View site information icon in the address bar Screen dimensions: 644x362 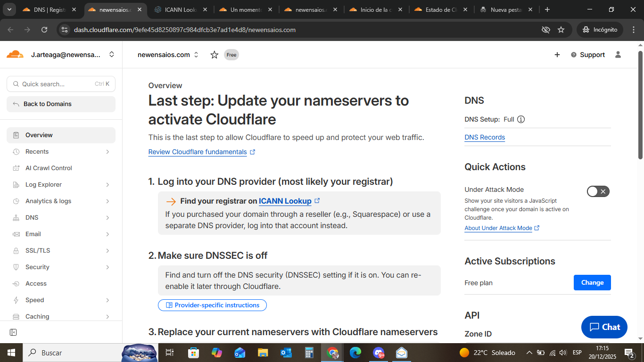click(x=65, y=30)
